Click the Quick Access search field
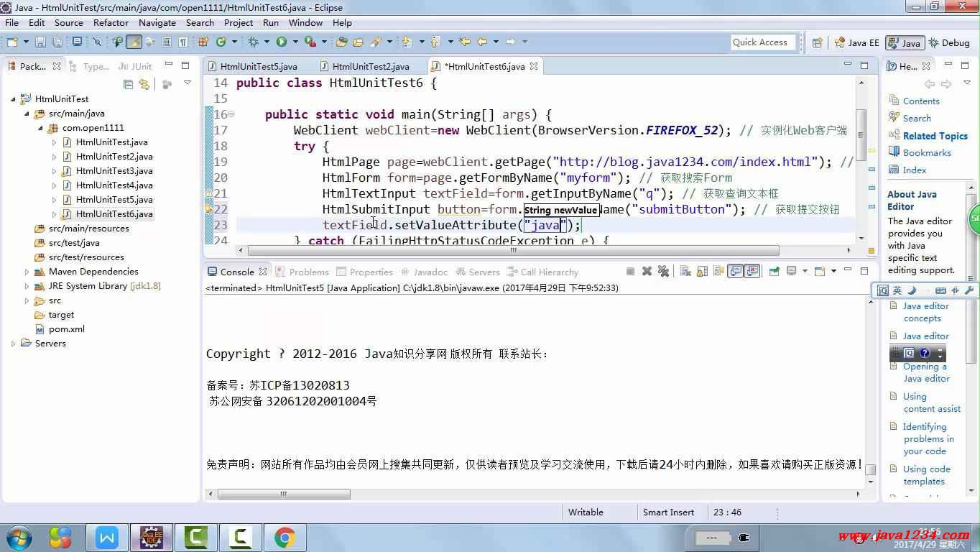 coord(763,42)
